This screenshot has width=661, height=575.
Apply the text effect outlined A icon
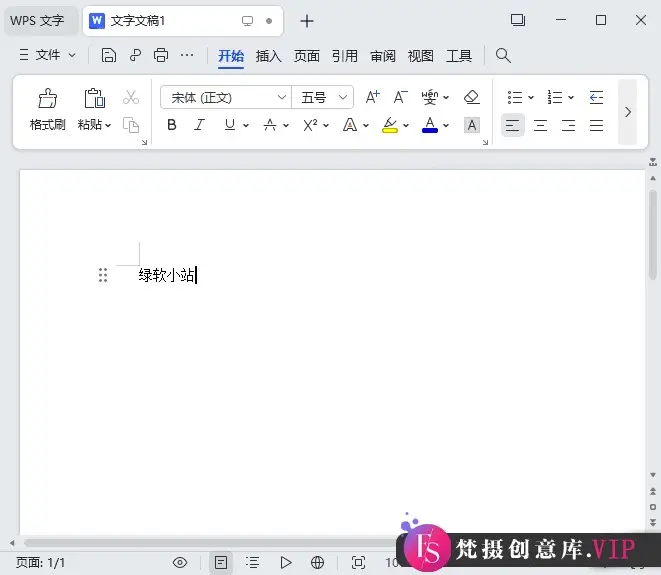pyautogui.click(x=350, y=125)
